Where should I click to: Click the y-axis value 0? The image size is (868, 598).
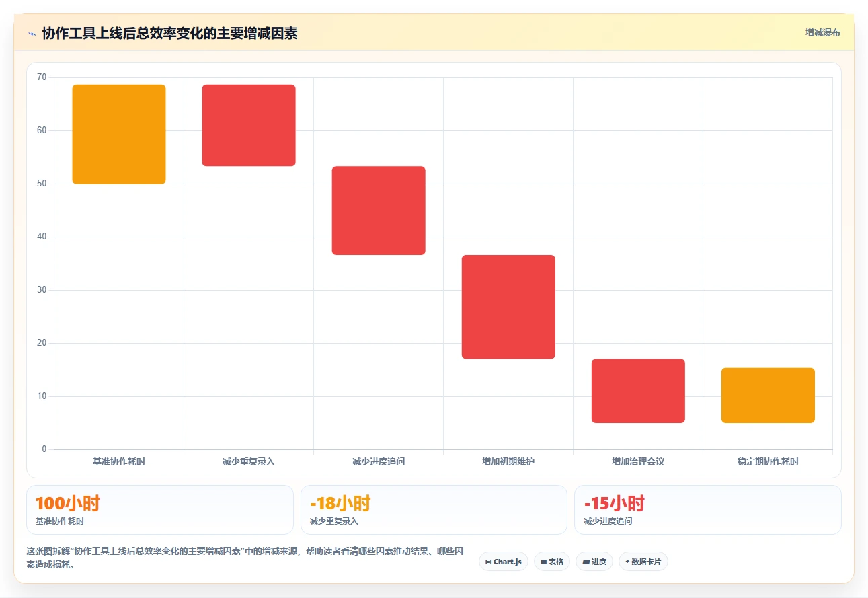[44, 449]
